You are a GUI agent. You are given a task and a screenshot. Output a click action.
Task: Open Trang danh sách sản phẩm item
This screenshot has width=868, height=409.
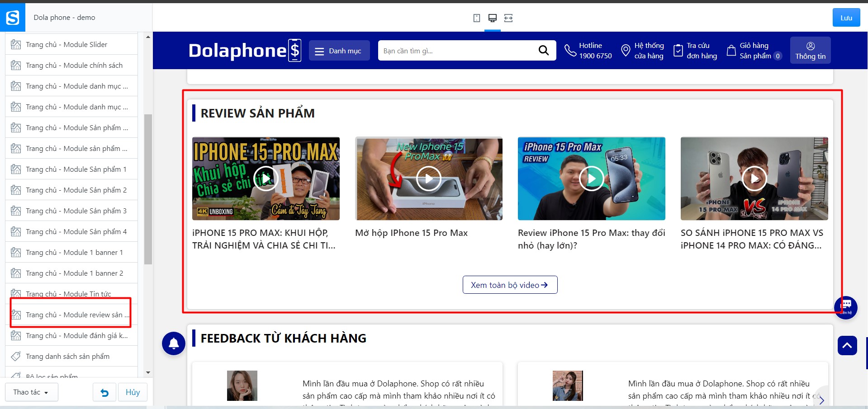coord(71,356)
